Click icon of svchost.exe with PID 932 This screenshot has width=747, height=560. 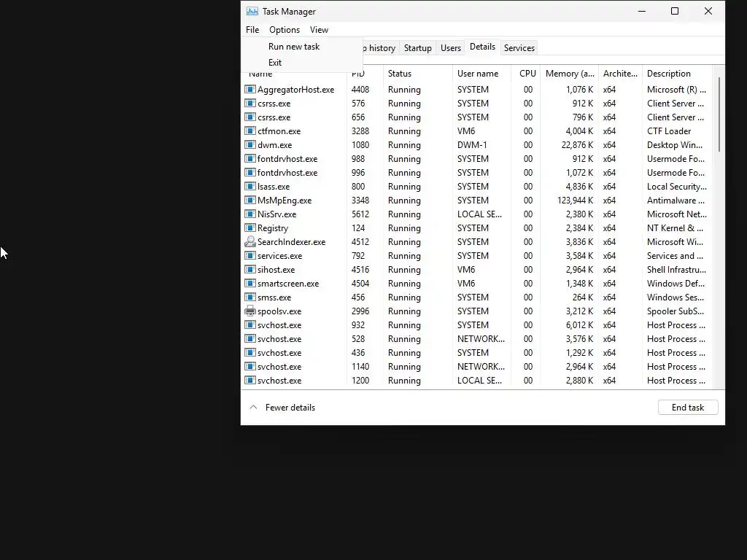point(250,324)
